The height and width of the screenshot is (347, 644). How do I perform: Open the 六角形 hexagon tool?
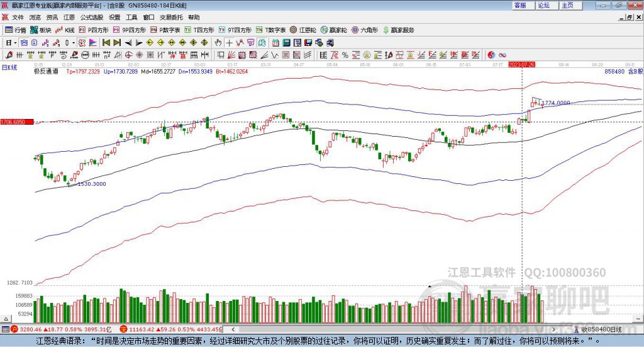point(364,30)
